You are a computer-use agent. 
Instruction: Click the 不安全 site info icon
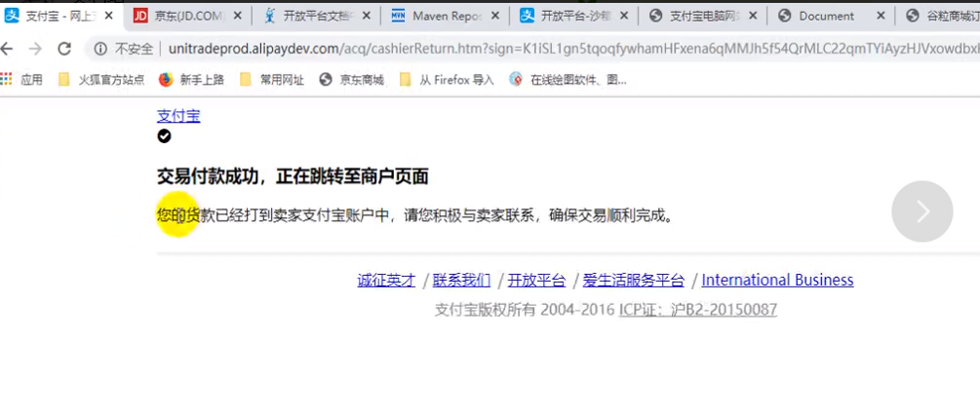click(x=100, y=49)
